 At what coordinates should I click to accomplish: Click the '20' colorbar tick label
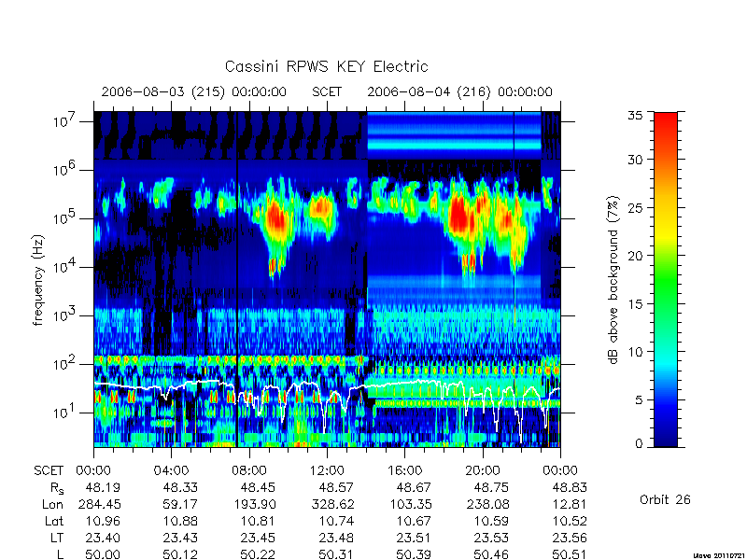(635, 256)
